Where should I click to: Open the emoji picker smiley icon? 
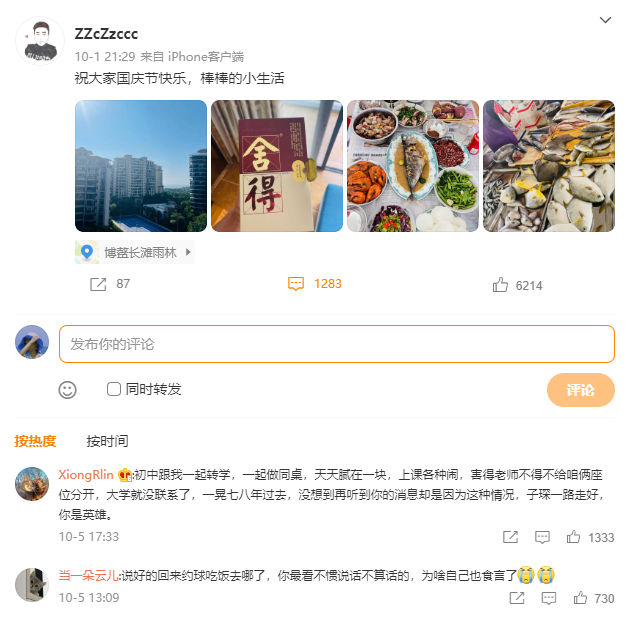pyautogui.click(x=67, y=390)
